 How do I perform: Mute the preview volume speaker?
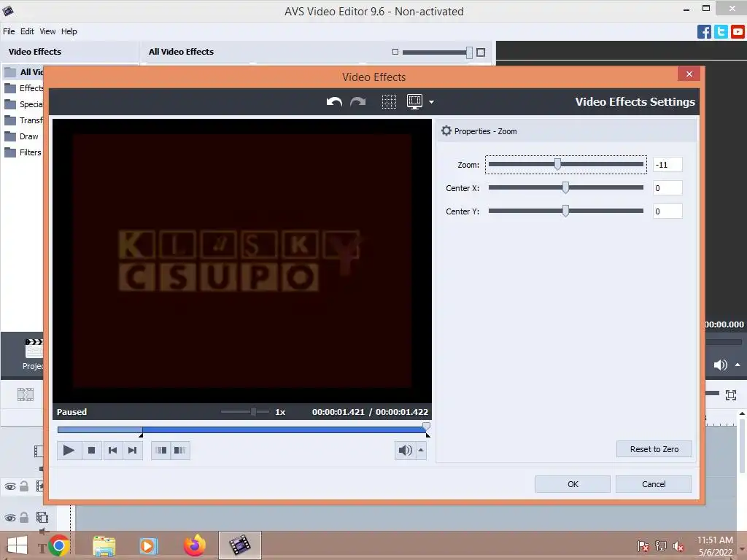pos(405,451)
